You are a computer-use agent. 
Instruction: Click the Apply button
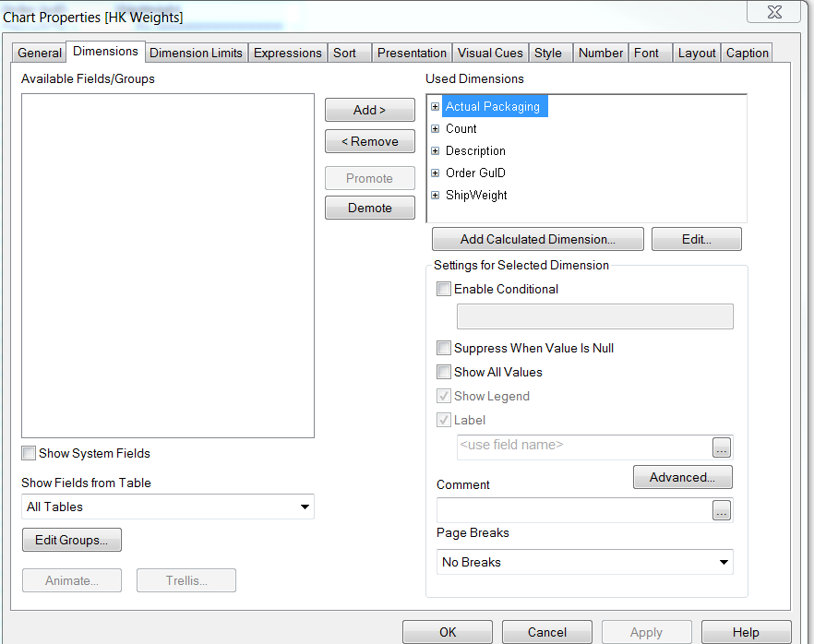click(x=647, y=632)
